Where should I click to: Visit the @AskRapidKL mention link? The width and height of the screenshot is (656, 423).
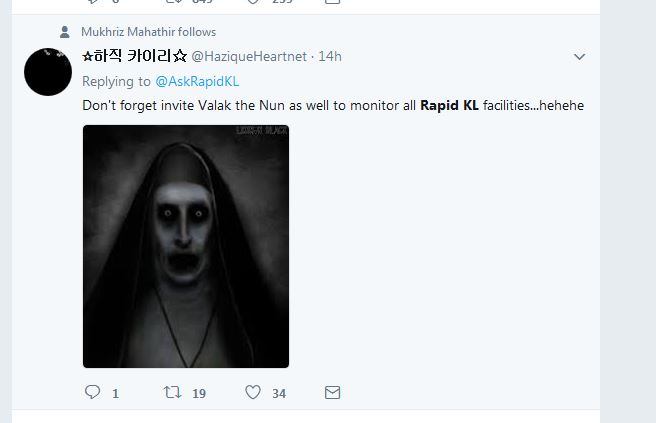[197, 81]
